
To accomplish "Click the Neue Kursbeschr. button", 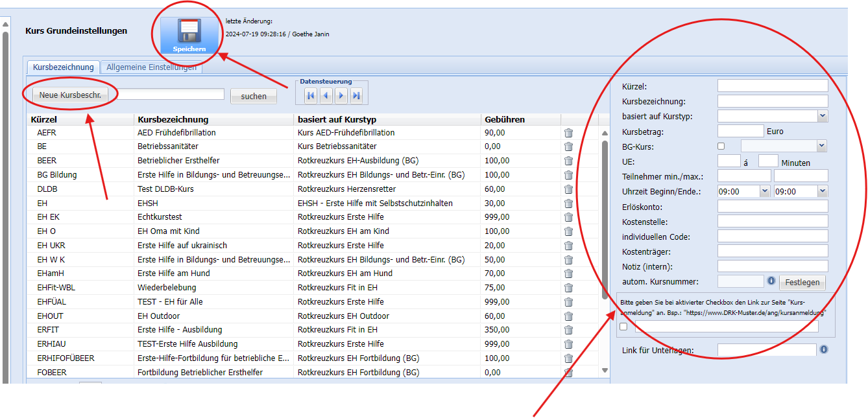I will (x=70, y=95).
